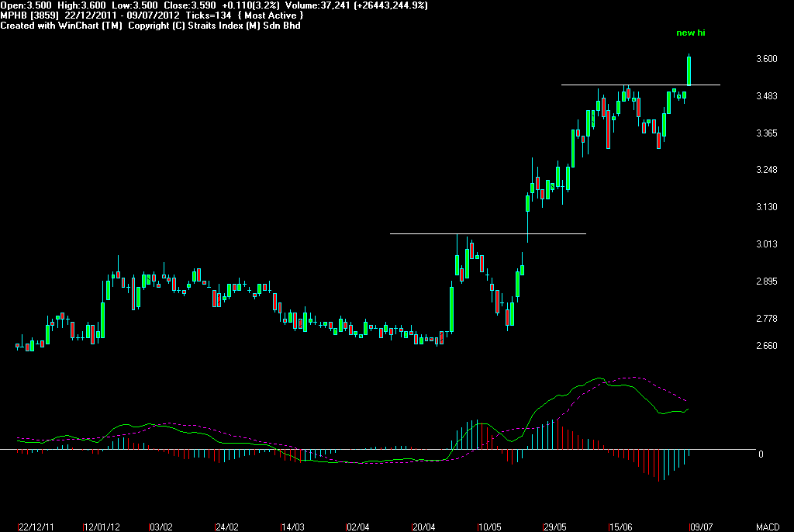Select the 2.778 price axis label
This screenshot has height=532, width=794.
click(767, 318)
